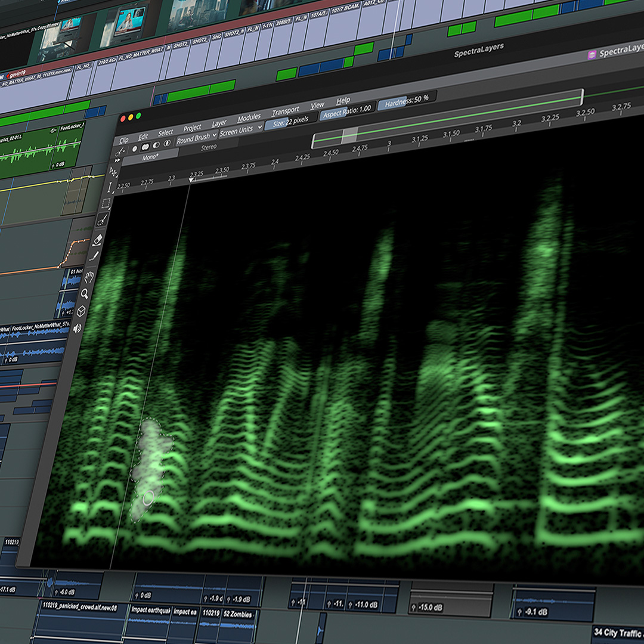Open the Project menu

192,128
